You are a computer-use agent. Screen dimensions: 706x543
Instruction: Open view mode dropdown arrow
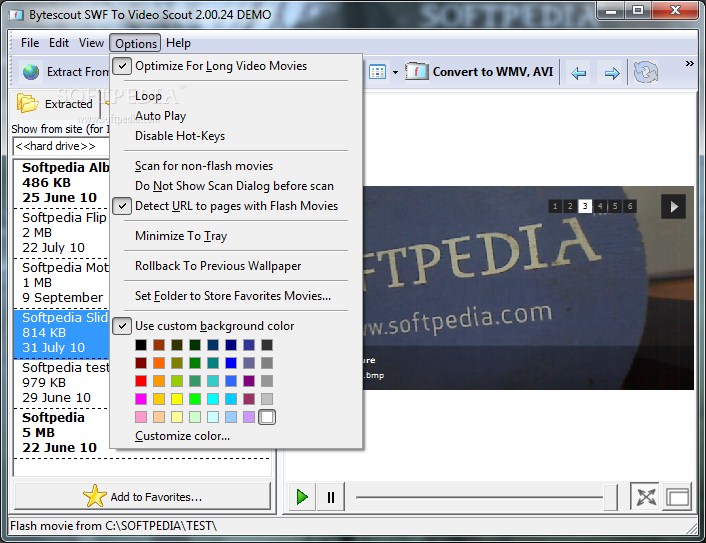click(395, 72)
